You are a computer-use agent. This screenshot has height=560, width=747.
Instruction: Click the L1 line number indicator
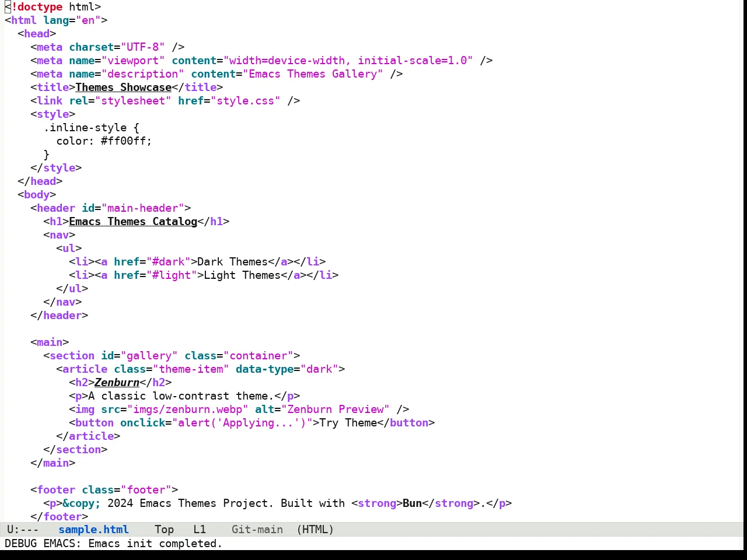click(200, 530)
